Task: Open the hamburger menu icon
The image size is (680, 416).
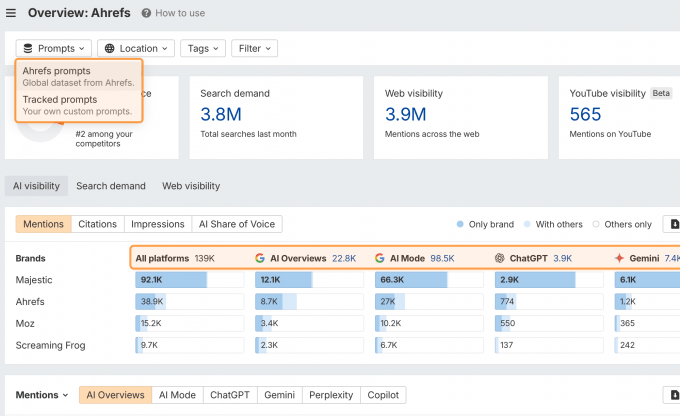Action: 11,13
